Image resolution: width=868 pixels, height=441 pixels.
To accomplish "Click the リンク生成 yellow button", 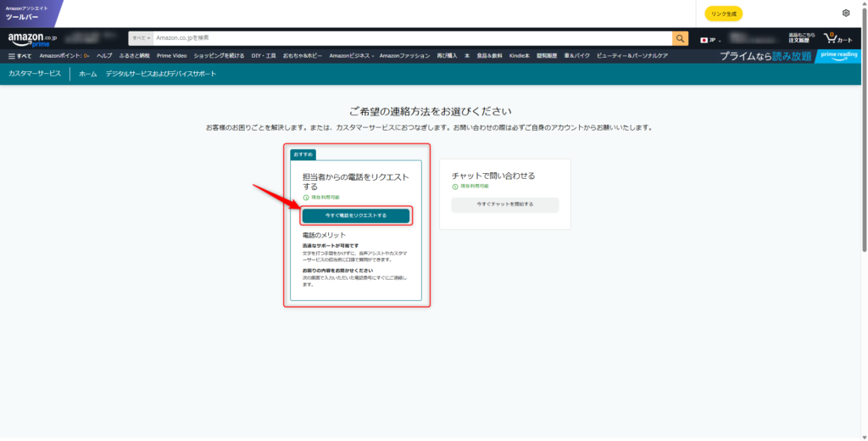I will [x=724, y=14].
